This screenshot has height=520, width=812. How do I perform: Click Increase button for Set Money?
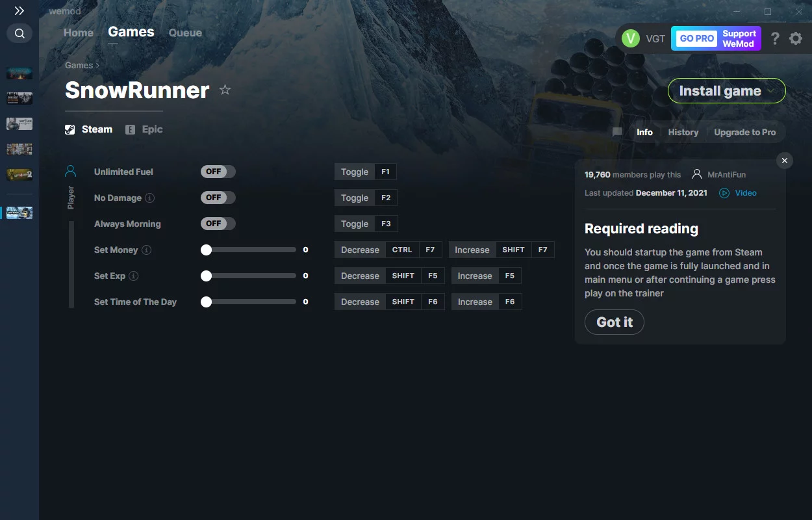472,250
